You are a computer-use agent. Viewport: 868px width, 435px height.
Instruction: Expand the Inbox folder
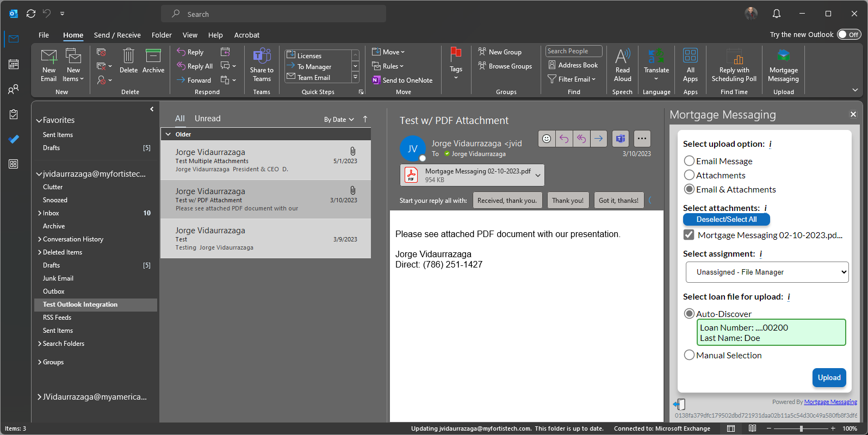pyautogui.click(x=40, y=213)
